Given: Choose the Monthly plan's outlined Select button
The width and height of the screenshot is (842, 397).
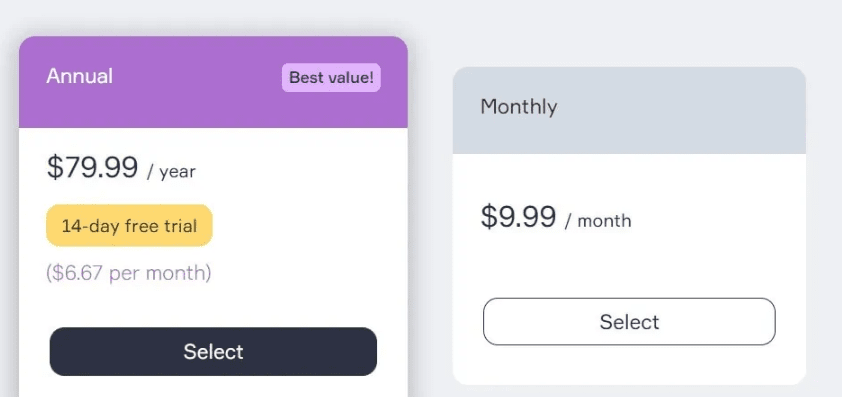Looking at the screenshot, I should click(629, 321).
